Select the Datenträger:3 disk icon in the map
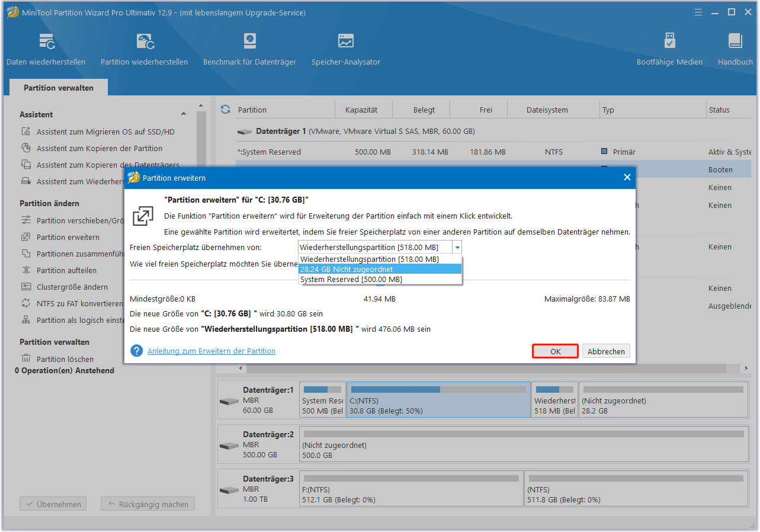 tap(229, 491)
